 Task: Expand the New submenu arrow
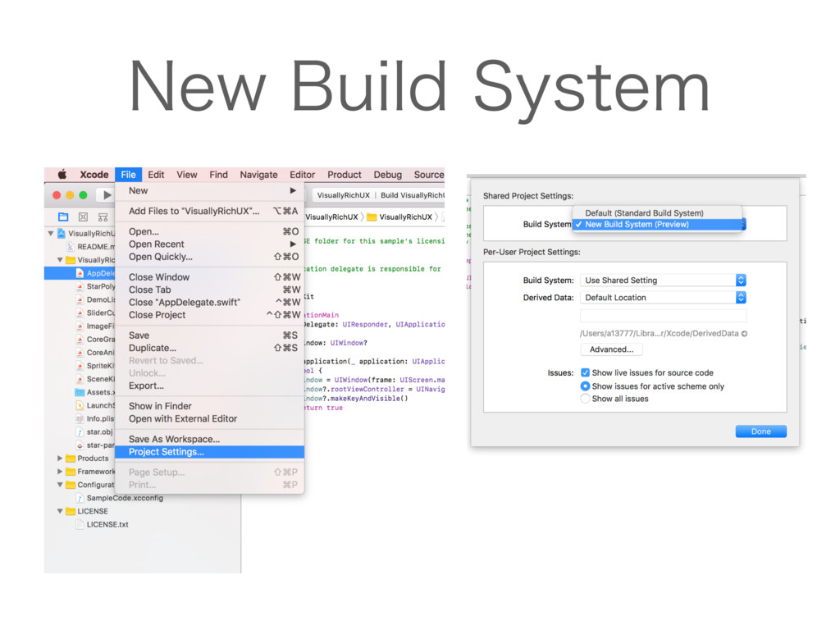[x=293, y=190]
